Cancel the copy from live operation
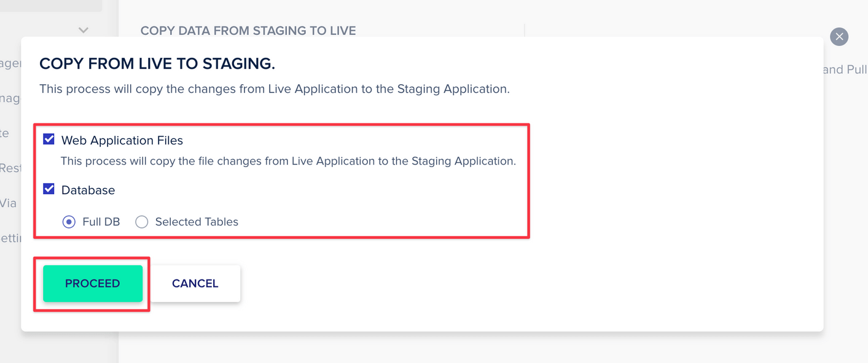The image size is (868, 363). point(195,283)
